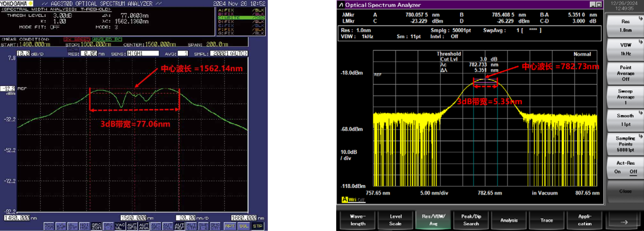This screenshot has height=231, width=644.
Task: Click the AUT OFS indicator icon
Action: 132,226
